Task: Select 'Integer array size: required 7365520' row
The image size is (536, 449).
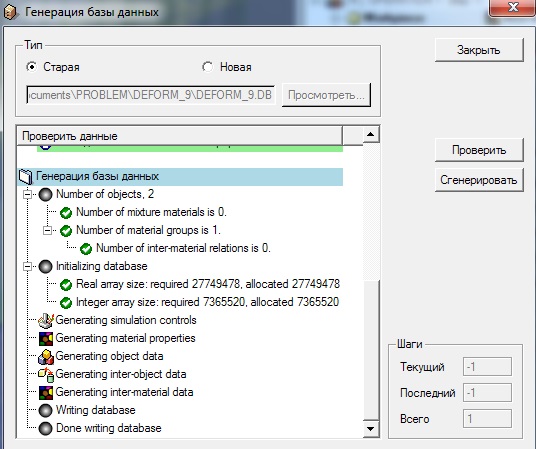Action: [x=207, y=302]
